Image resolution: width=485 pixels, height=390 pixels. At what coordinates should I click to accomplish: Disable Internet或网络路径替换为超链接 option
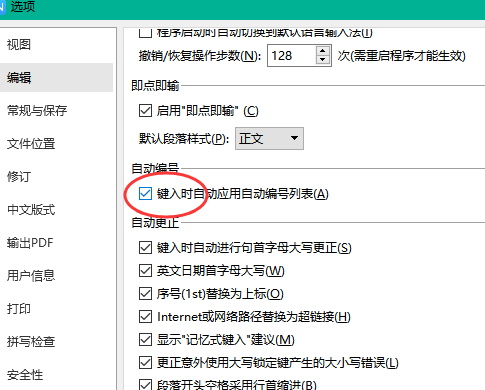(145, 317)
